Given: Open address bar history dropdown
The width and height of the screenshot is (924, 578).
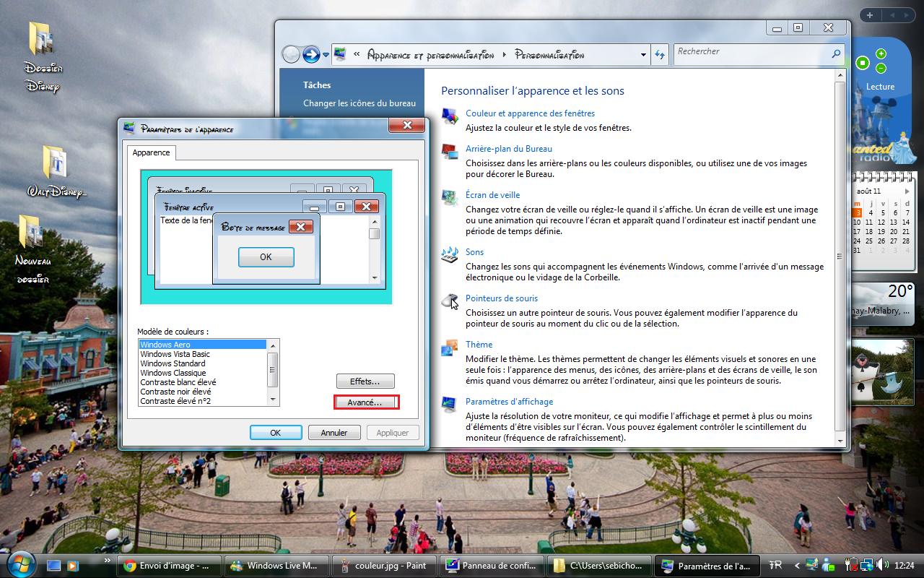Looking at the screenshot, I should coord(643,55).
